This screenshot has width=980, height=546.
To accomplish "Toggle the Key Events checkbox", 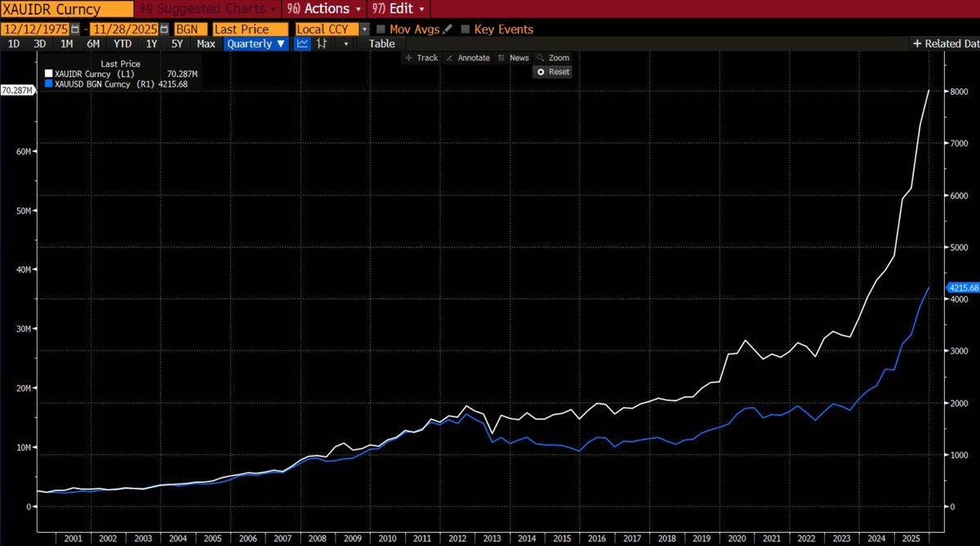I will click(x=467, y=29).
